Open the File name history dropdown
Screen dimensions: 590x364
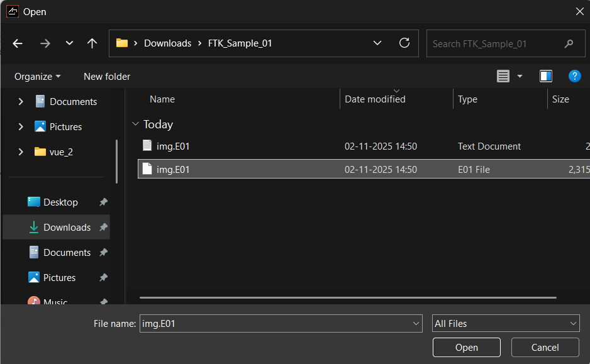[x=416, y=323]
